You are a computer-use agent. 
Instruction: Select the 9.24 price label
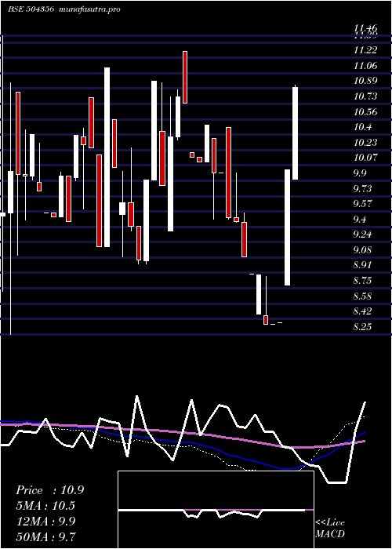click(362, 235)
